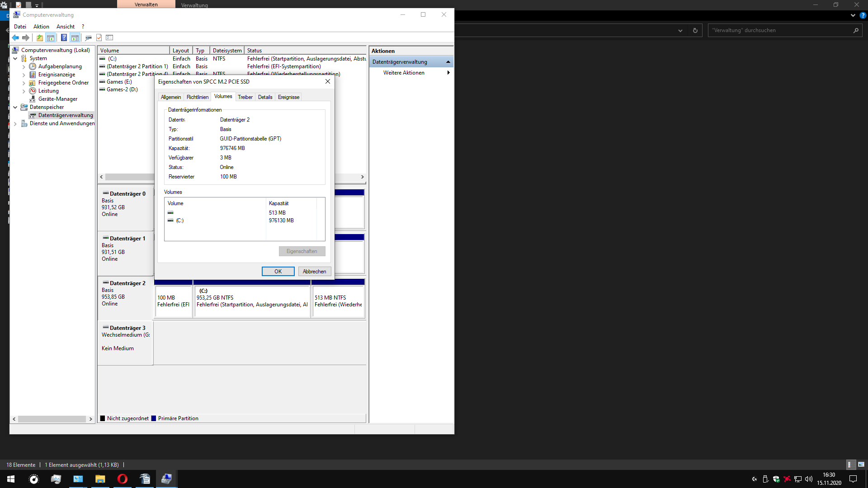
Task: Click the disk magnifier toolbar icon
Action: click(88, 38)
